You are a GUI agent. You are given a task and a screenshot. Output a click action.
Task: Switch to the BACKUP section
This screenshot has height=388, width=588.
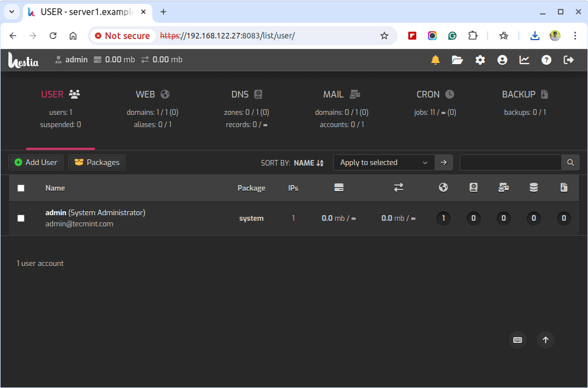click(524, 94)
